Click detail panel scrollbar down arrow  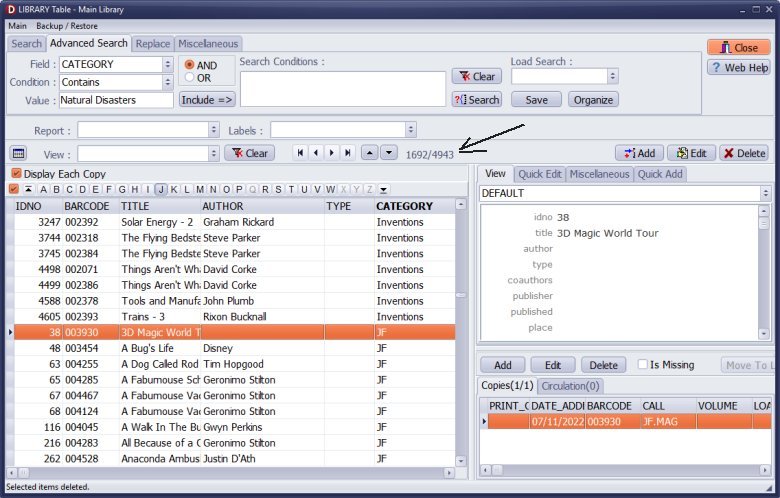pyautogui.click(x=764, y=334)
